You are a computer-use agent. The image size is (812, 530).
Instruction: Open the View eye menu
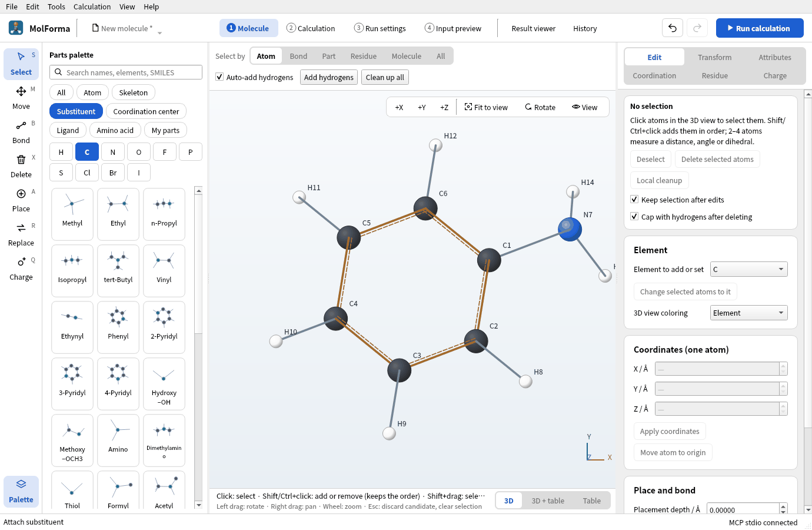pyautogui.click(x=584, y=107)
